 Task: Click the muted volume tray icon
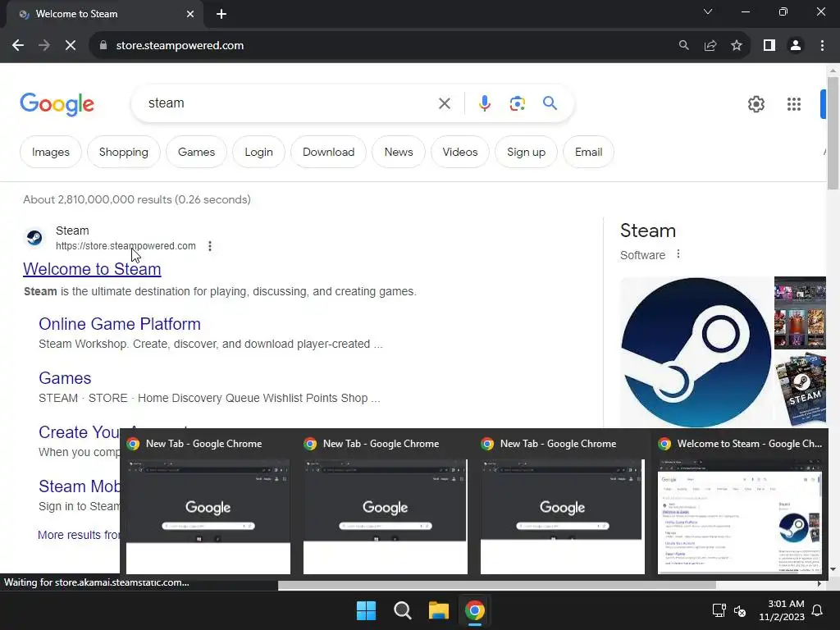click(740, 610)
